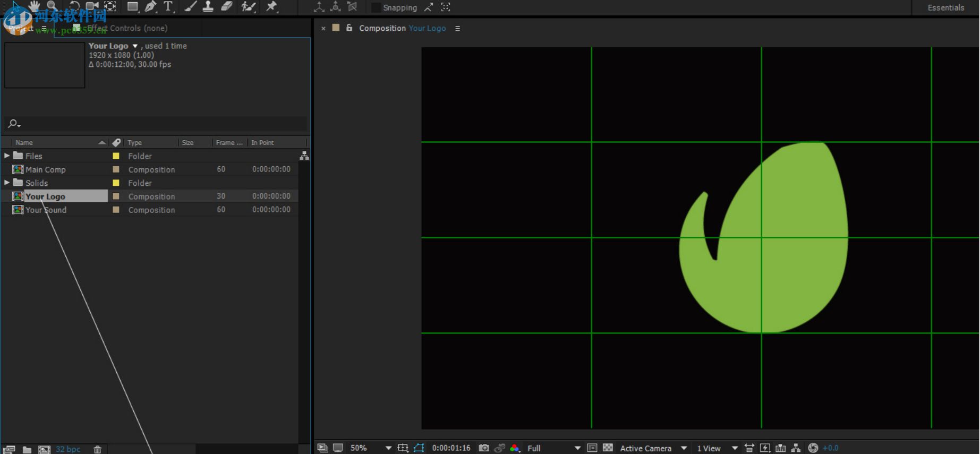
Task: Switch to the Effect Controls tab
Action: [127, 28]
